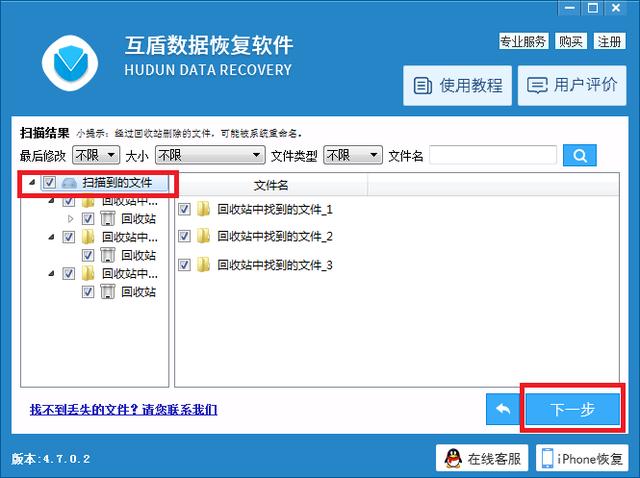Screen dimensions: 640x478
Task: Close the recovery software window
Action: pyautogui.click(x=616, y=8)
